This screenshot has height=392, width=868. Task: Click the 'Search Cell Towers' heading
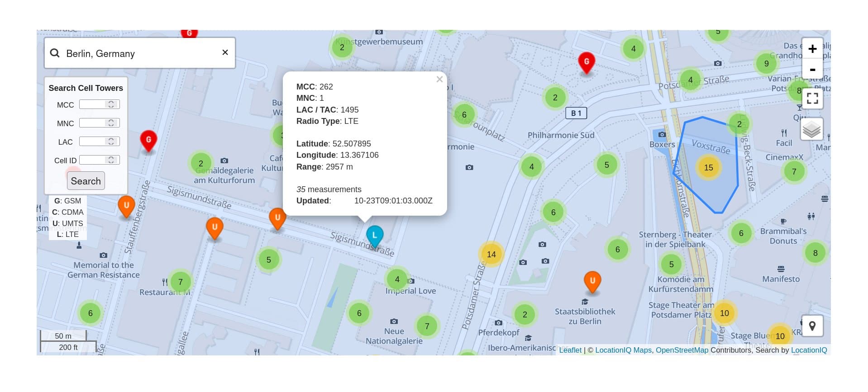click(x=86, y=88)
